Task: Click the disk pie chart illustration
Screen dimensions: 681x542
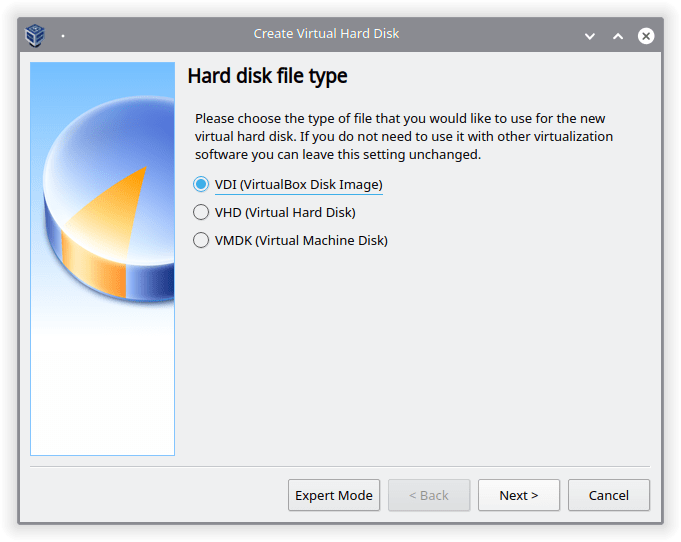Action: (x=102, y=259)
